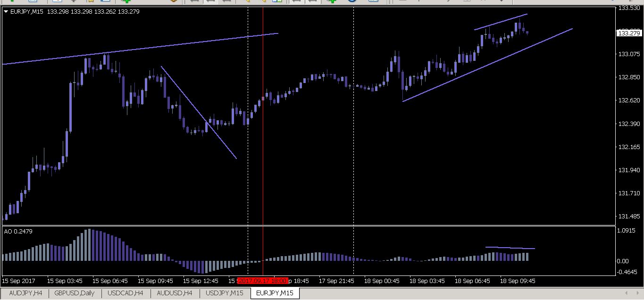Expand the triangle beside the EURJPY,M15 chart title

(6, 12)
